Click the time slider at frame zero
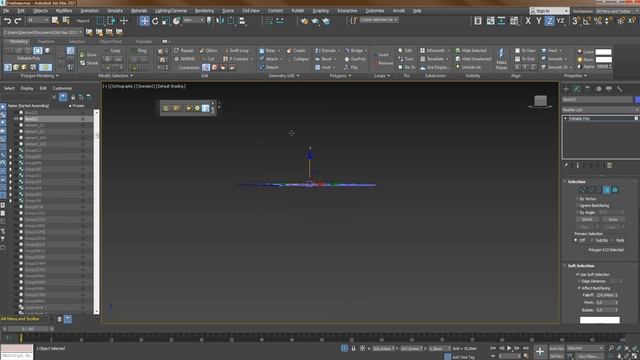This screenshot has width=640, height=360. tap(21, 338)
